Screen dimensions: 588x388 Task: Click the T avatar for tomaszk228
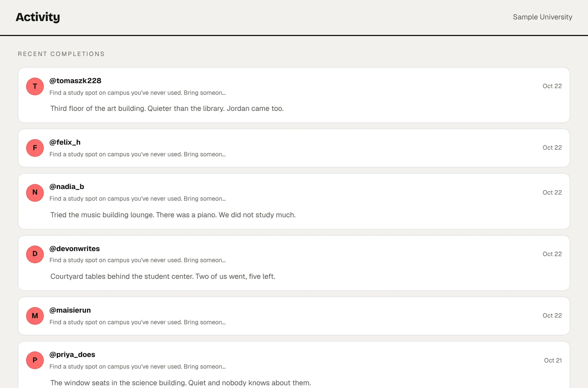pyautogui.click(x=35, y=86)
